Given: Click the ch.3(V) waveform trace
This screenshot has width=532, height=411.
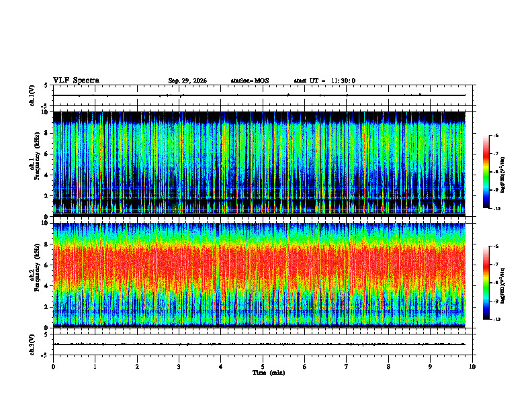Looking at the screenshot, I should coord(259,345).
